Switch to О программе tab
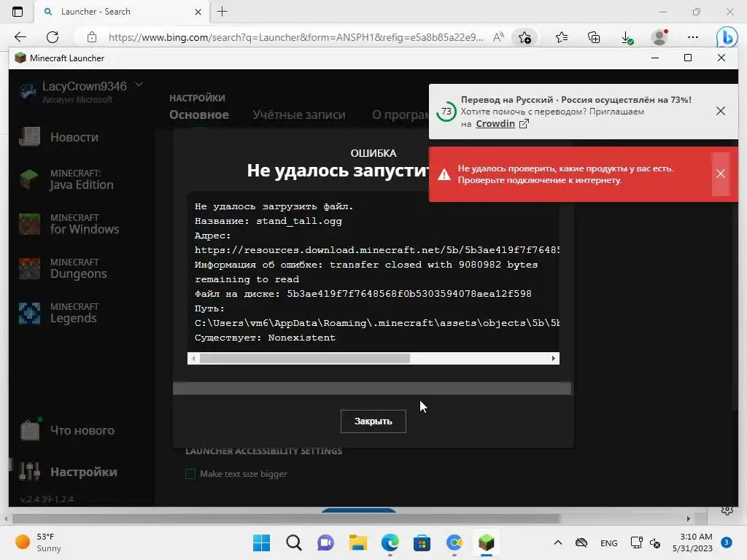This screenshot has width=747, height=560. coord(400,114)
